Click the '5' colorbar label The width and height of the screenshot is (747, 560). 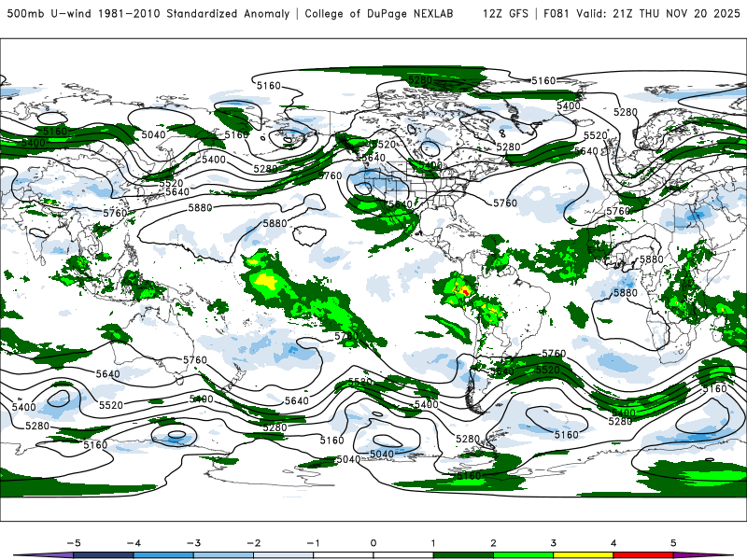coord(673,543)
